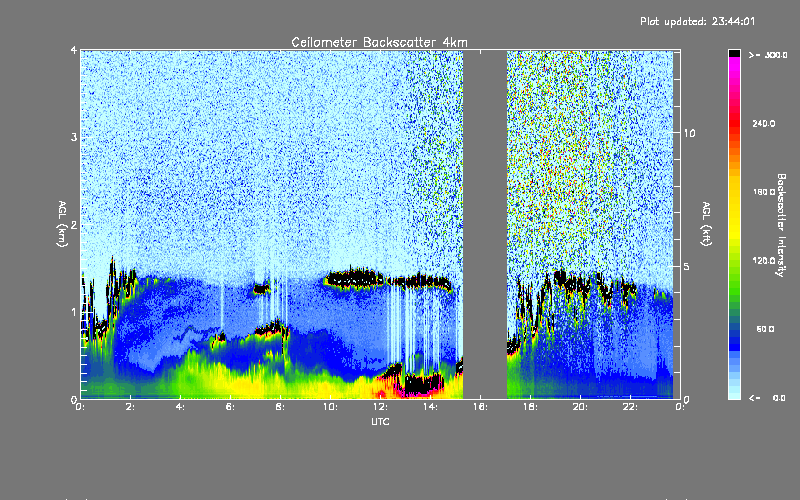Click the '12:' UTC tick label
The height and width of the screenshot is (500, 800).
[380, 407]
